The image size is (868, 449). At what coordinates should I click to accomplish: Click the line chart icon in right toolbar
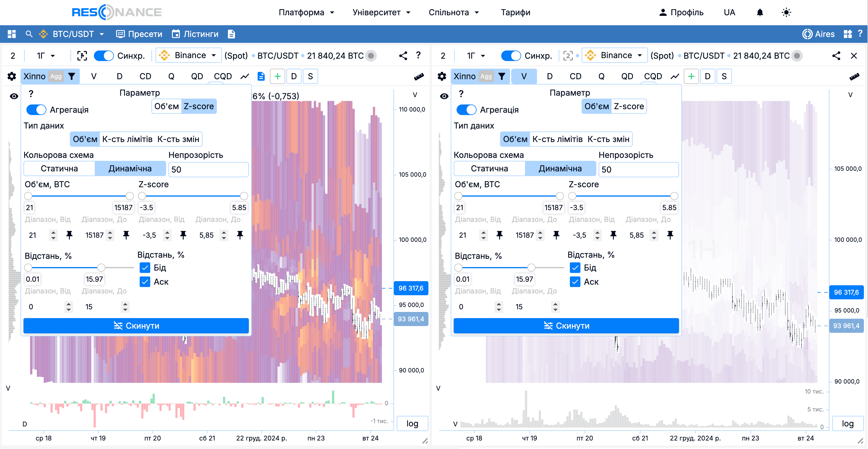pos(675,77)
